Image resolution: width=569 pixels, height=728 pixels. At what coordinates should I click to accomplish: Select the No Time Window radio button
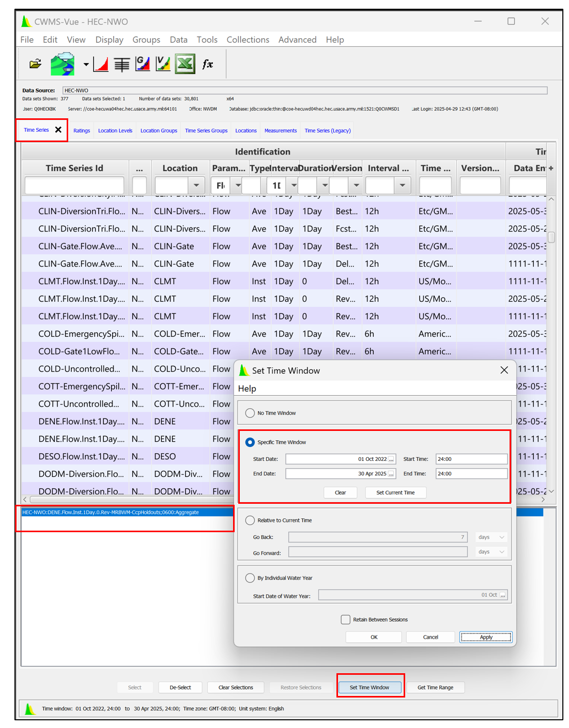[250, 413]
